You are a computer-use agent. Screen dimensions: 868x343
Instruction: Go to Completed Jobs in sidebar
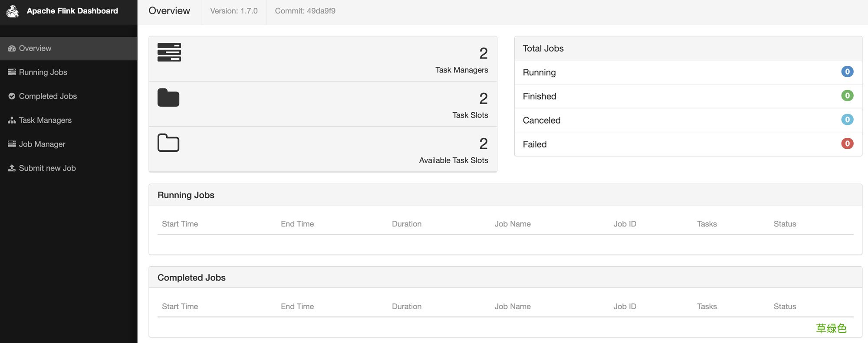[48, 96]
